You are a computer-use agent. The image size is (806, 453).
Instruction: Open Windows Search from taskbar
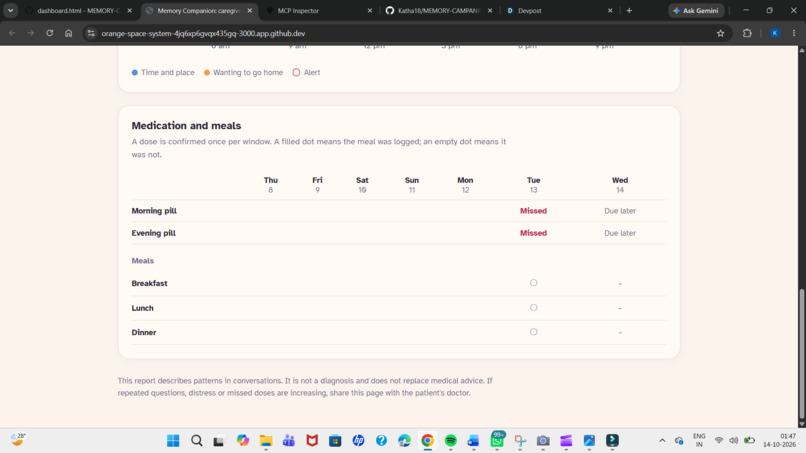196,441
